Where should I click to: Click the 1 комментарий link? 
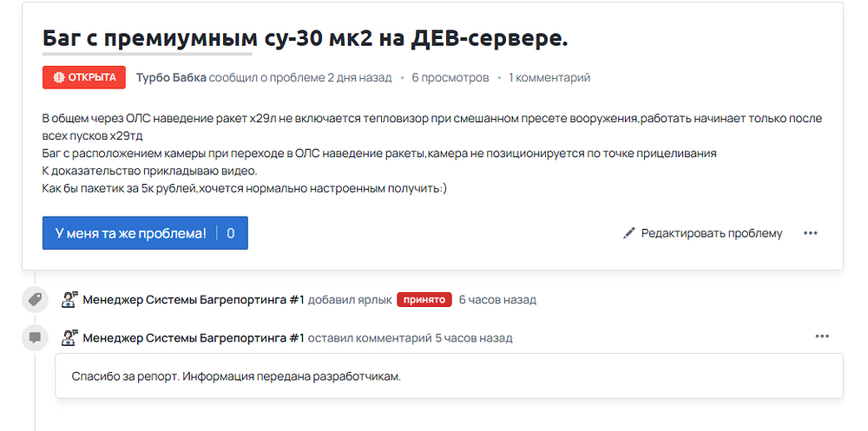tap(549, 77)
